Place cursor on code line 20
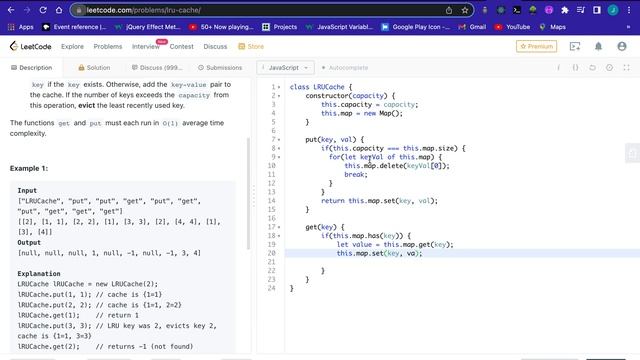This screenshot has width=640, height=360. click(x=461, y=253)
